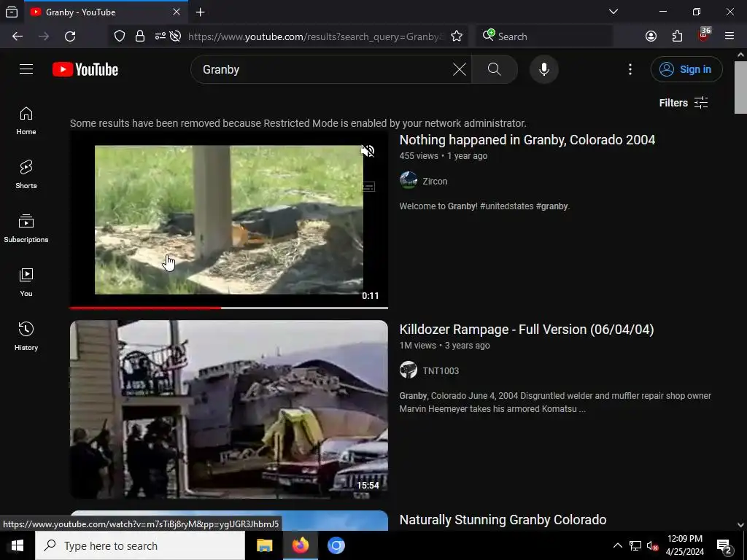Open the Extensions puzzle icon
747x560 pixels.
[x=677, y=36]
